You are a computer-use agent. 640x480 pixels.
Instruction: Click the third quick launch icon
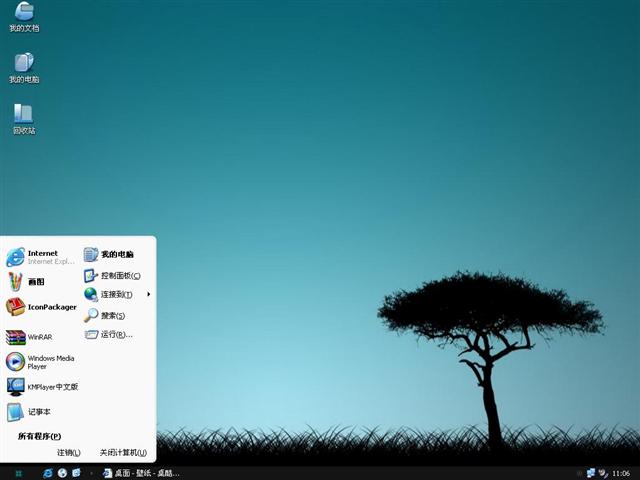76,473
